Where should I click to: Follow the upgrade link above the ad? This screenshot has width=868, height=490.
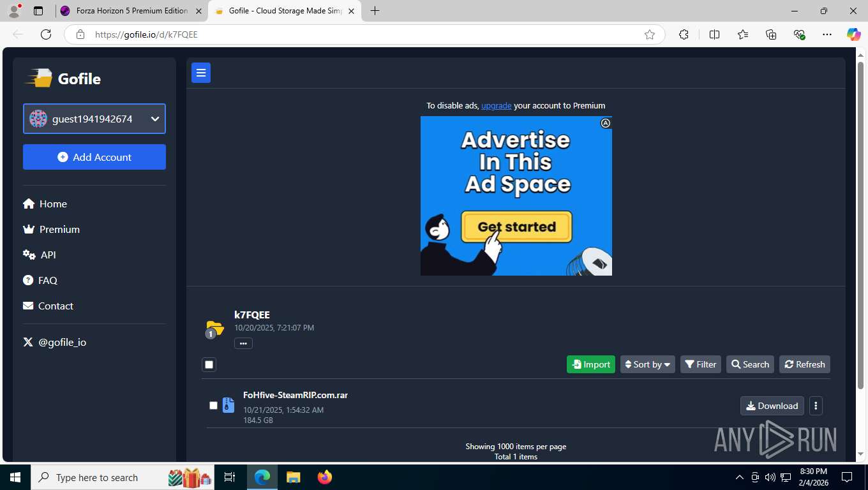point(496,105)
